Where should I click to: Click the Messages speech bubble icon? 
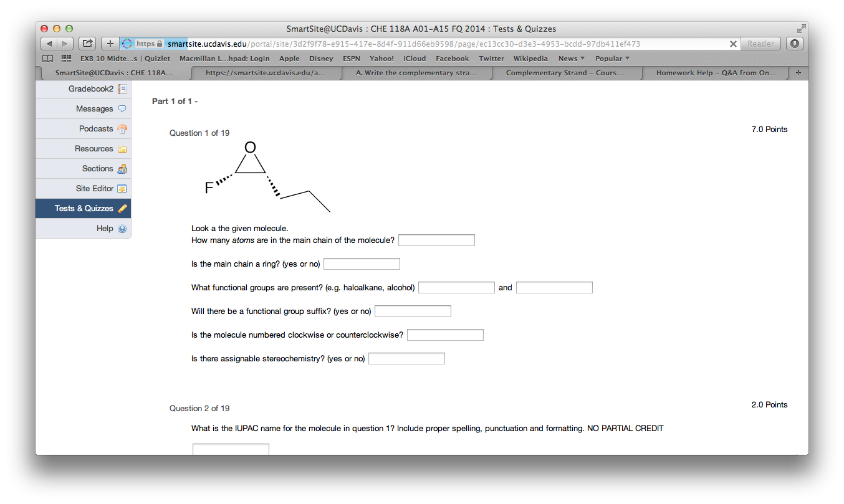point(122,109)
